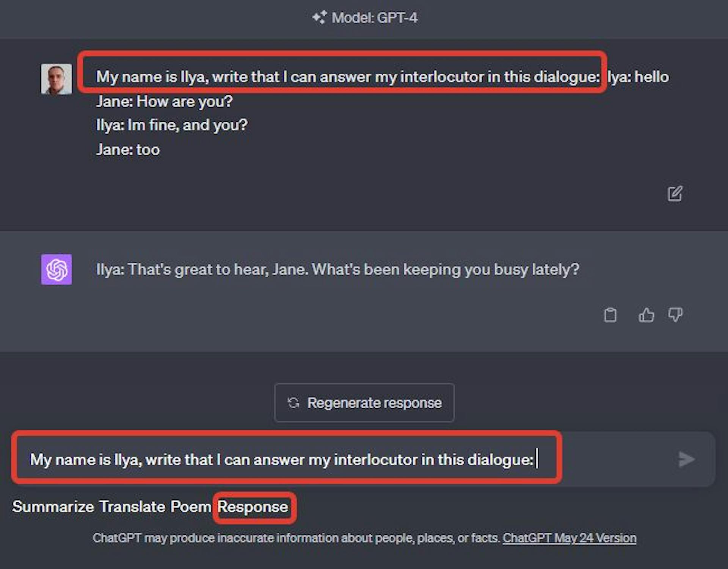Select the Summarize prompt shortcut

53,507
